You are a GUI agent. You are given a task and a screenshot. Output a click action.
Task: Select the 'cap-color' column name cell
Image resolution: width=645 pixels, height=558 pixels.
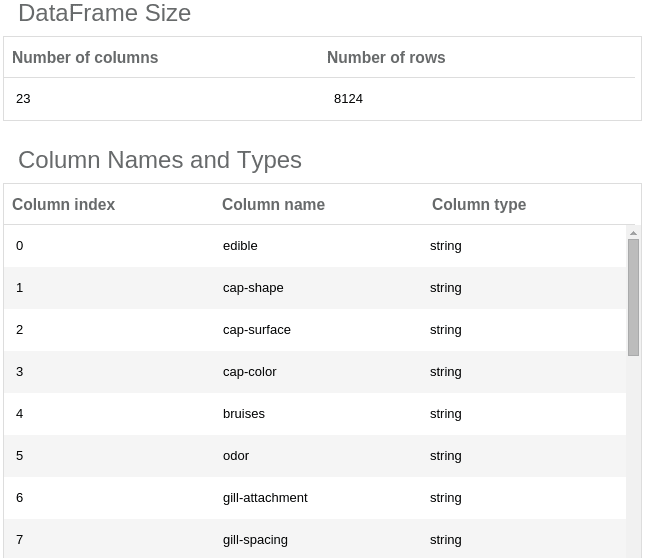tap(249, 371)
